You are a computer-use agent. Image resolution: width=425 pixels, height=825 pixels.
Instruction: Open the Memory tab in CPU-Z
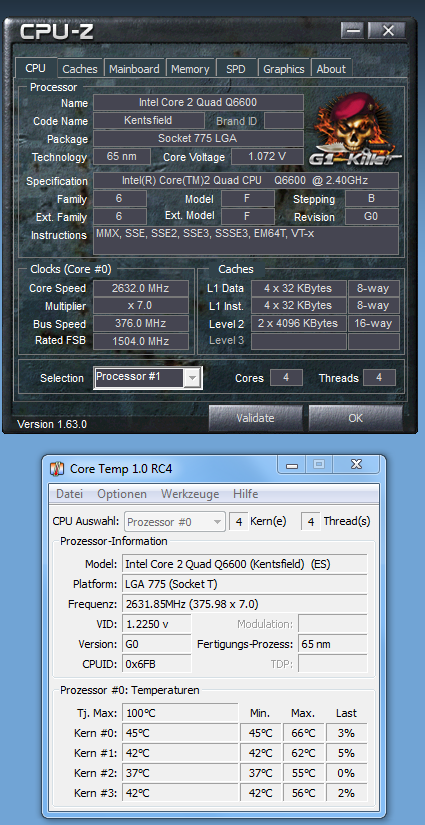[x=190, y=69]
